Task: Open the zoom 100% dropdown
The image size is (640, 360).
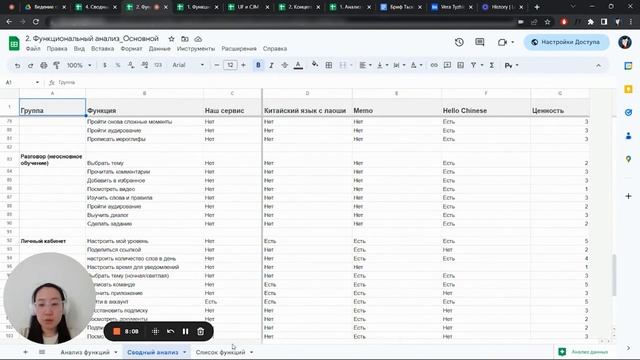Action: 79,65
